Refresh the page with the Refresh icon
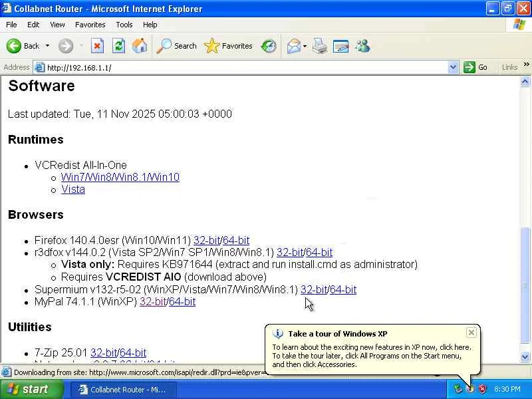Image resolution: width=532 pixels, height=399 pixels. click(x=118, y=46)
